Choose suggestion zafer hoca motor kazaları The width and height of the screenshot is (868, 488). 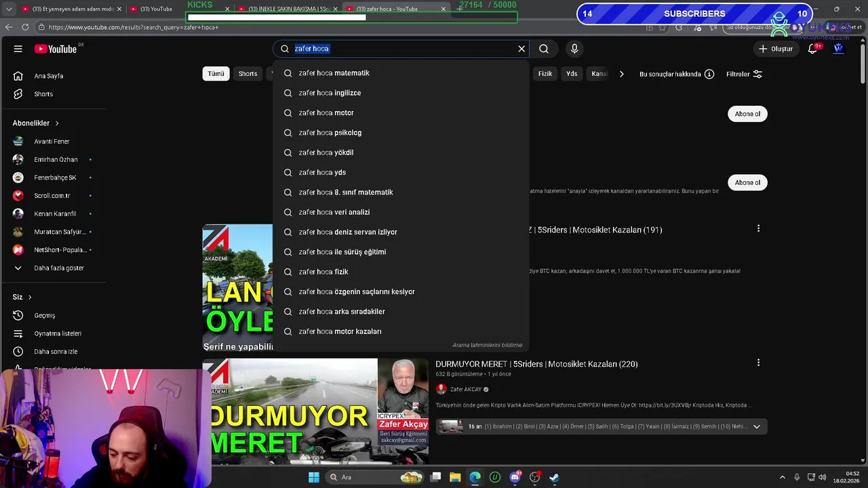pos(401,331)
